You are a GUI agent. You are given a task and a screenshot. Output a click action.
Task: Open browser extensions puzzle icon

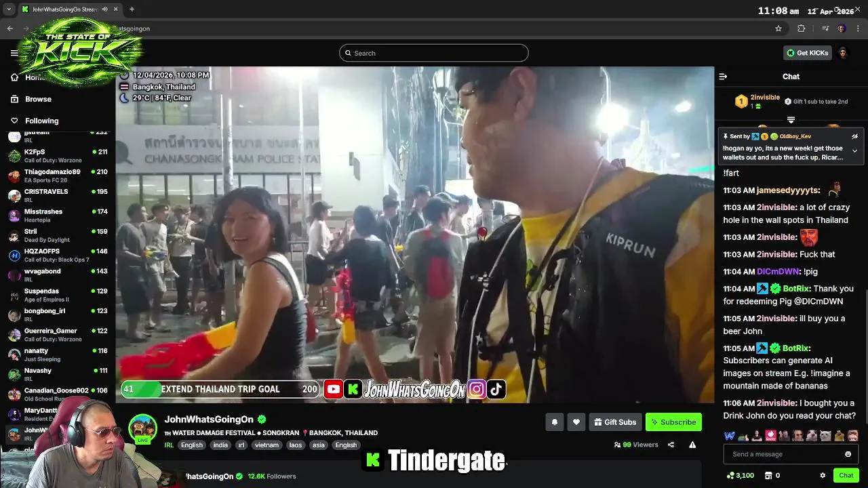pyautogui.click(x=801, y=28)
